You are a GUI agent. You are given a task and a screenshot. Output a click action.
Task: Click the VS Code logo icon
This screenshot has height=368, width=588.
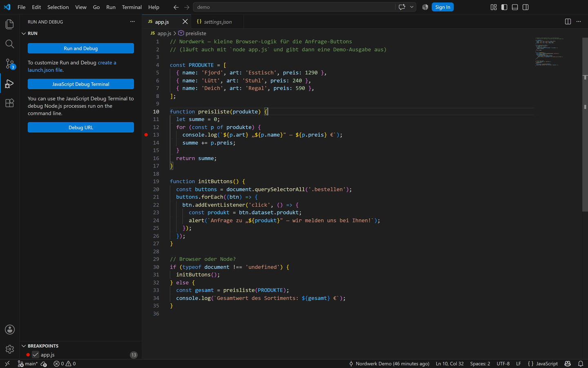7,7
